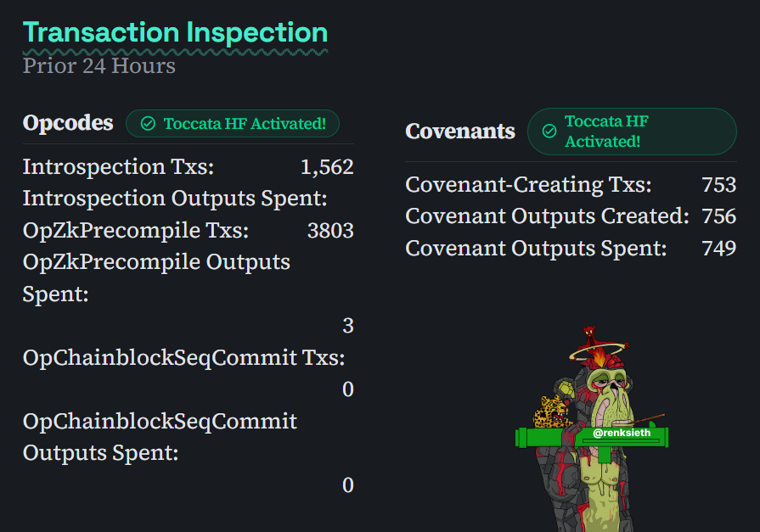Screen dimensions: 760x532
Task: Click the Covenant Outputs Spent value 749
Action: (x=719, y=249)
